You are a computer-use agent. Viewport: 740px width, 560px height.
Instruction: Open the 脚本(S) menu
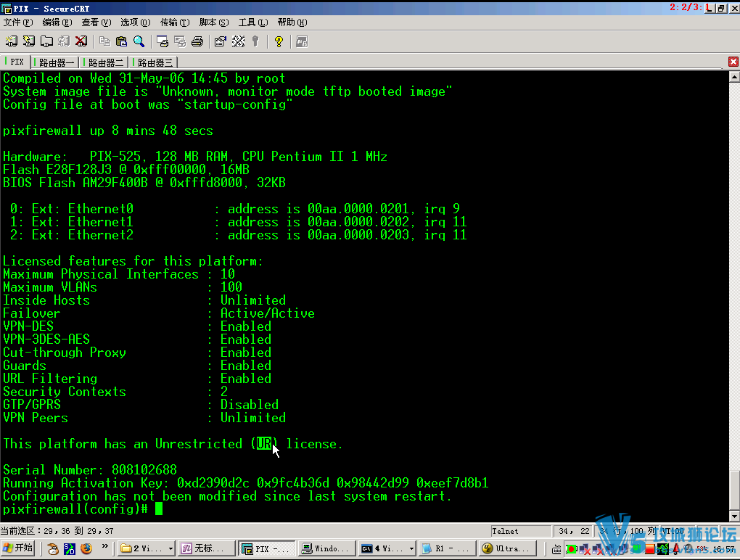tap(214, 22)
